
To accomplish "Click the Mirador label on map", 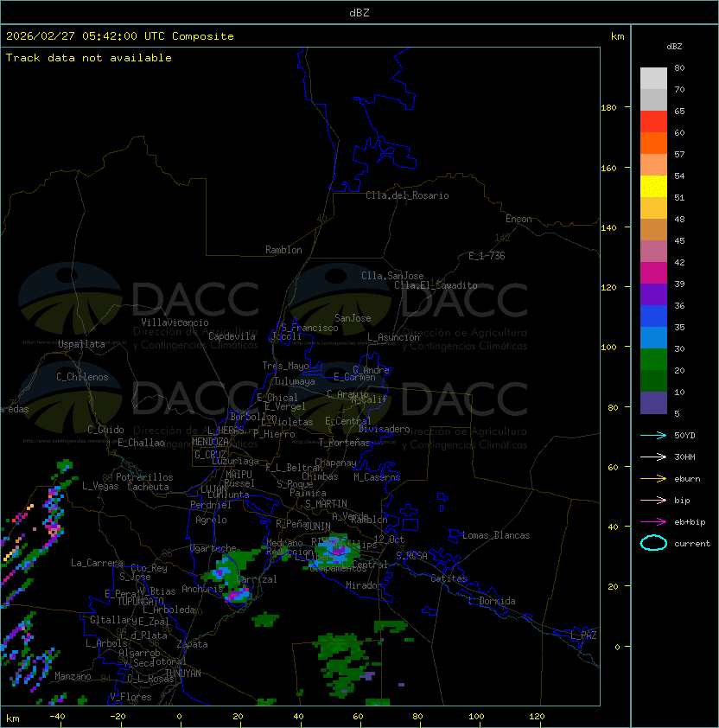I will tap(364, 585).
